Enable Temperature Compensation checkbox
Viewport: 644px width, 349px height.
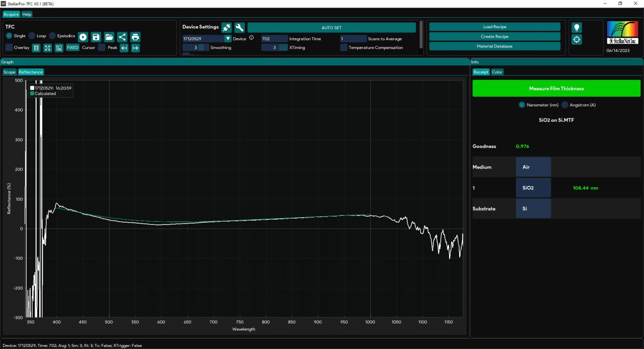point(344,48)
